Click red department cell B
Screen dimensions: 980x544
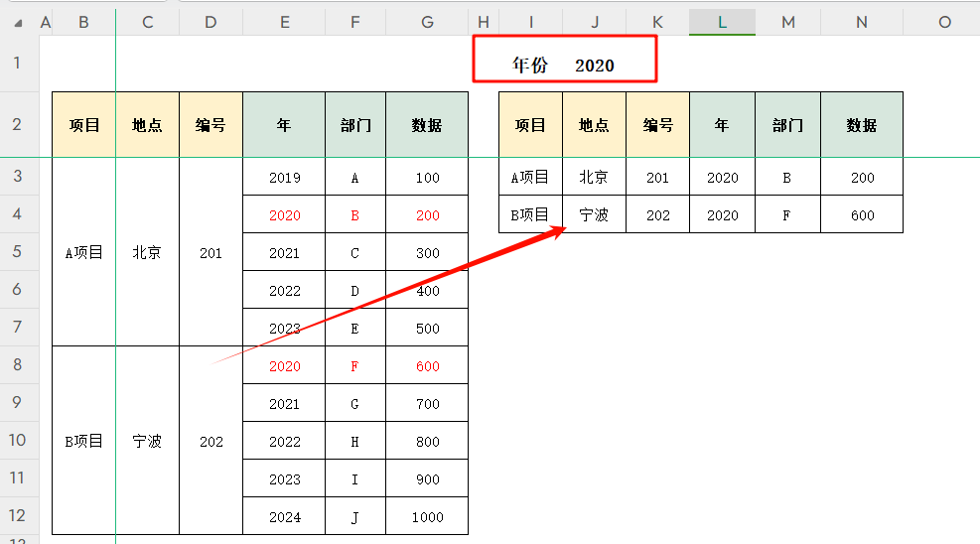(355, 214)
